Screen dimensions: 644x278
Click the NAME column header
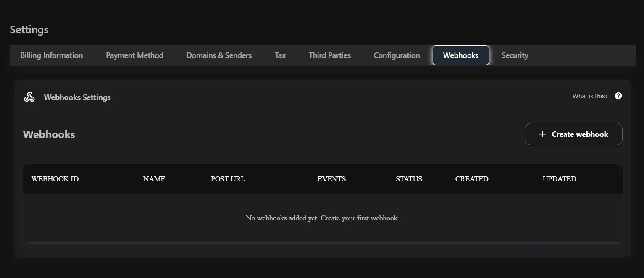pyautogui.click(x=154, y=179)
